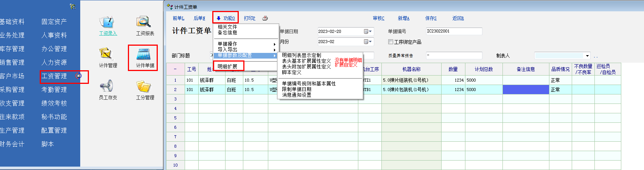The image size is (644, 170).
Task: Open the 工资报表 report icon
Action: click(145, 23)
